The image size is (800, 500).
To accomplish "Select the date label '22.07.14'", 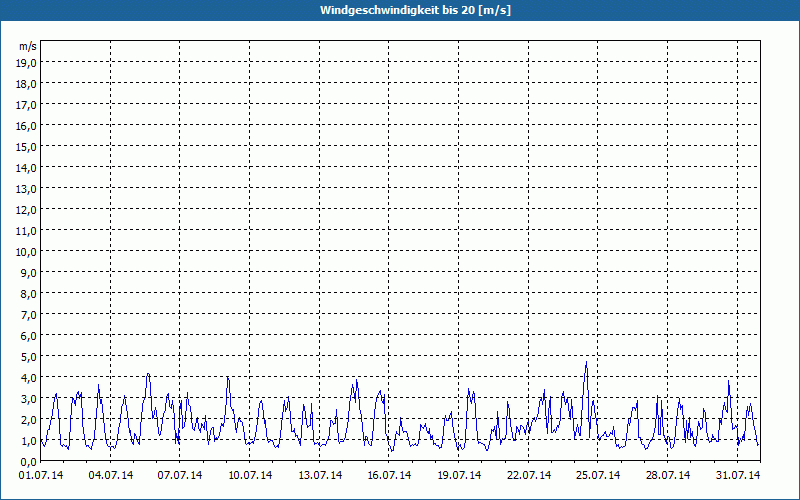I will 529,476.
